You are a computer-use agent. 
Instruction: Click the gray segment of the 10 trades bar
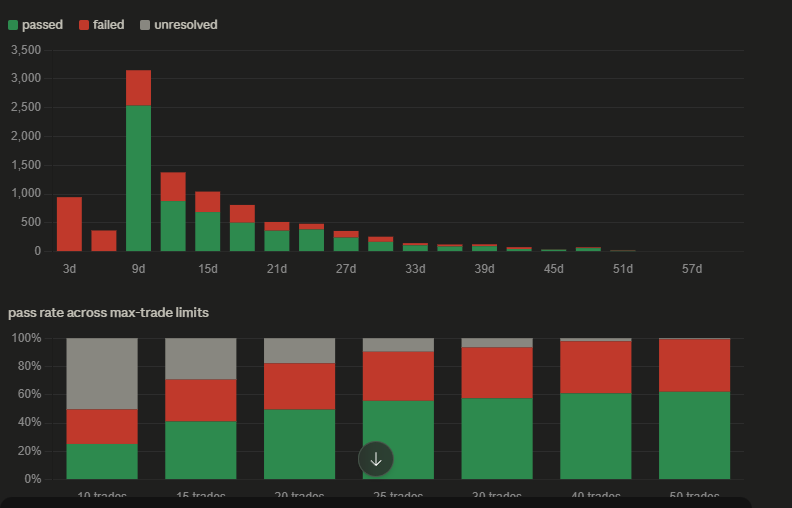pos(102,374)
